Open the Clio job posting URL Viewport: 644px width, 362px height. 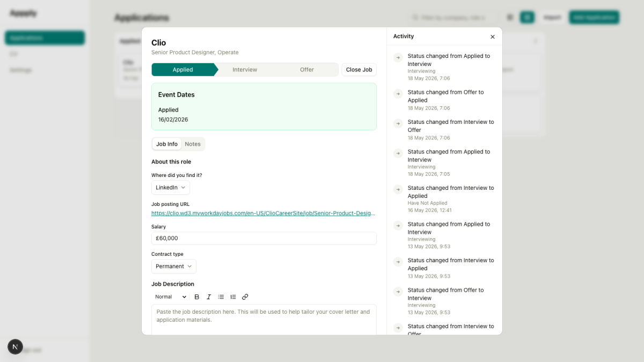coord(264,213)
